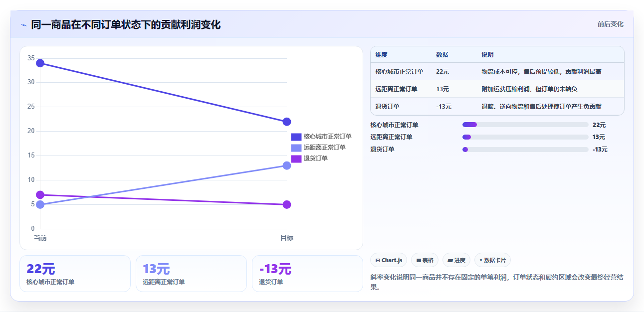Click the icon inside the 表格 chip
The height and width of the screenshot is (312, 644).
[419, 260]
